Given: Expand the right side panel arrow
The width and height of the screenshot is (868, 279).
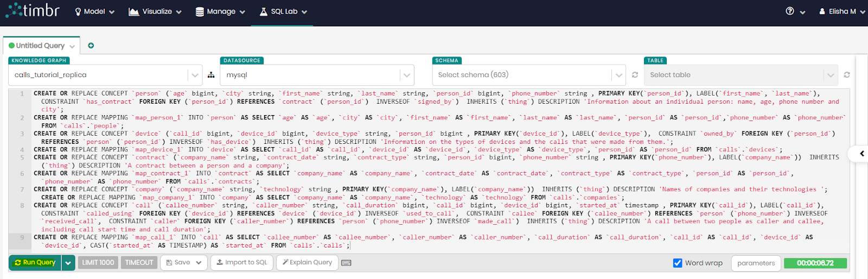Looking at the screenshot, I should (x=861, y=154).
